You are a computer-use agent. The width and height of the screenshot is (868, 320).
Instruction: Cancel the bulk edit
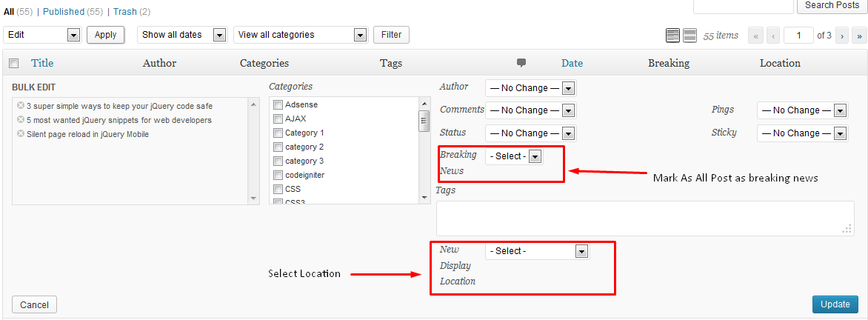(x=34, y=304)
